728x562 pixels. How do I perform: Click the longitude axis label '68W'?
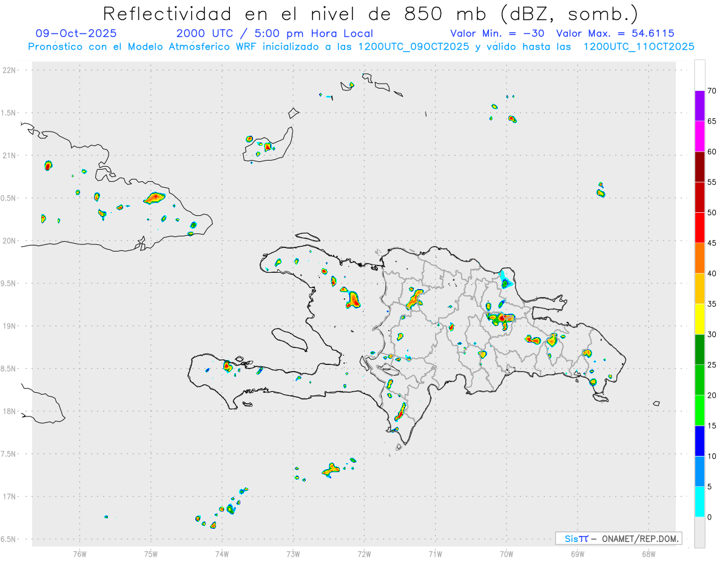[649, 554]
